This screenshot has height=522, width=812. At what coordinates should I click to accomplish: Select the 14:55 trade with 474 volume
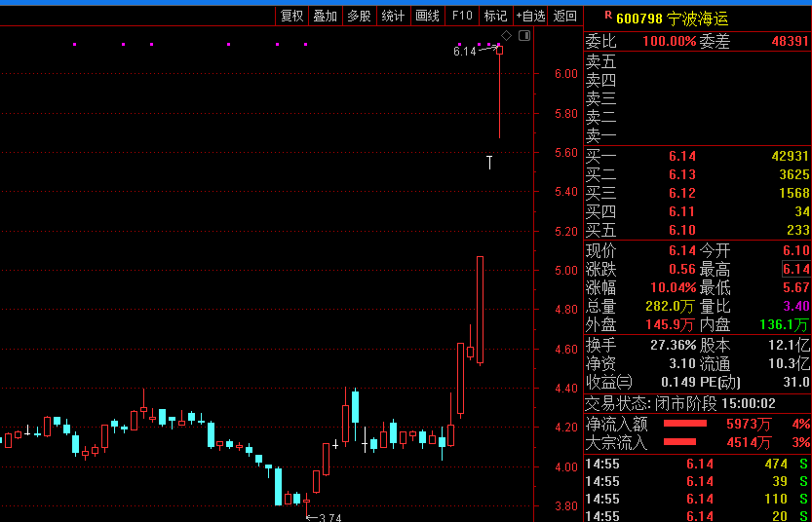(697, 465)
